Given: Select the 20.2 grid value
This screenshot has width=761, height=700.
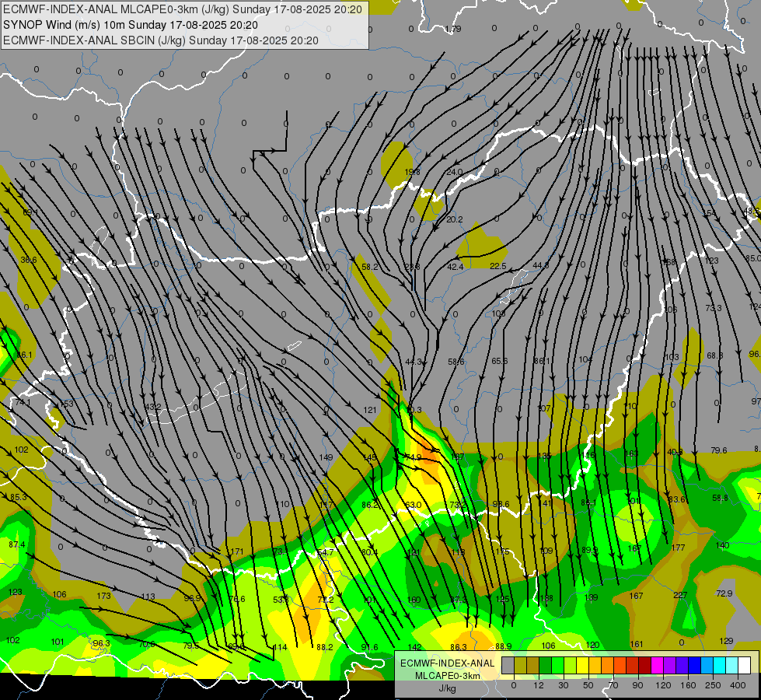Looking at the screenshot, I should click(x=454, y=219).
